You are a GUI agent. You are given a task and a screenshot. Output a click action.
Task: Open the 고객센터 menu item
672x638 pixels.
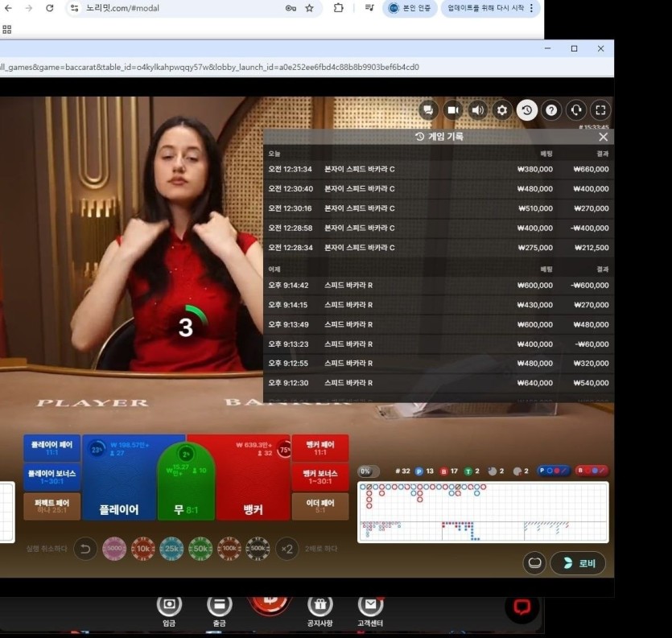pyautogui.click(x=370, y=609)
